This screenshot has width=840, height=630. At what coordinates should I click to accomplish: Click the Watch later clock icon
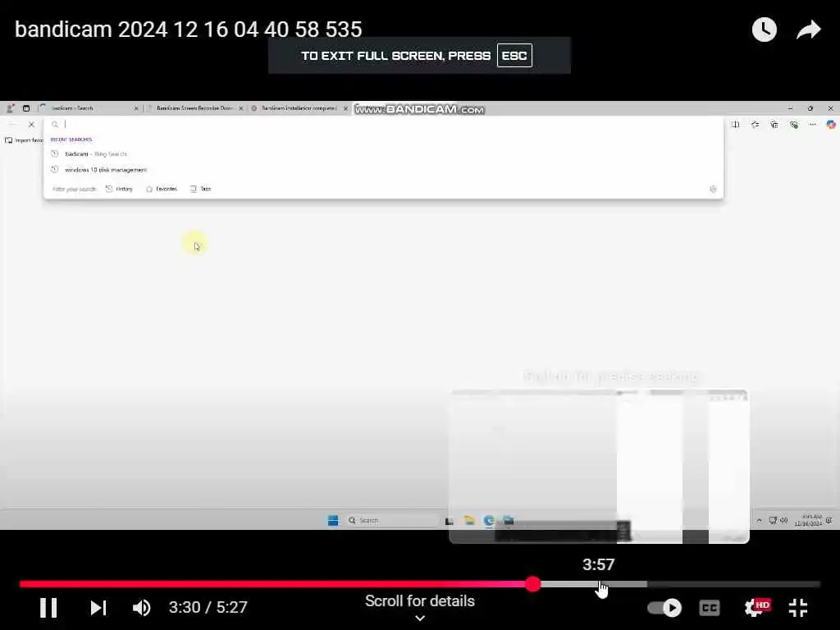(x=764, y=30)
